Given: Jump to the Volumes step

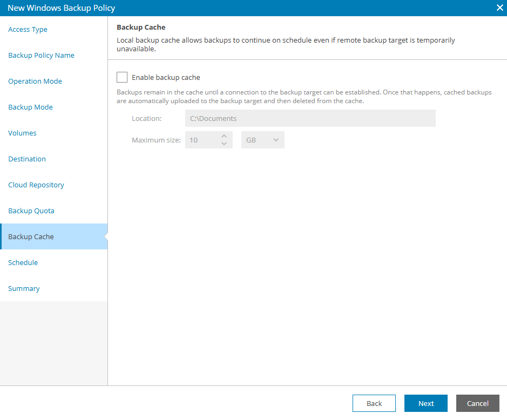Looking at the screenshot, I should coord(23,133).
